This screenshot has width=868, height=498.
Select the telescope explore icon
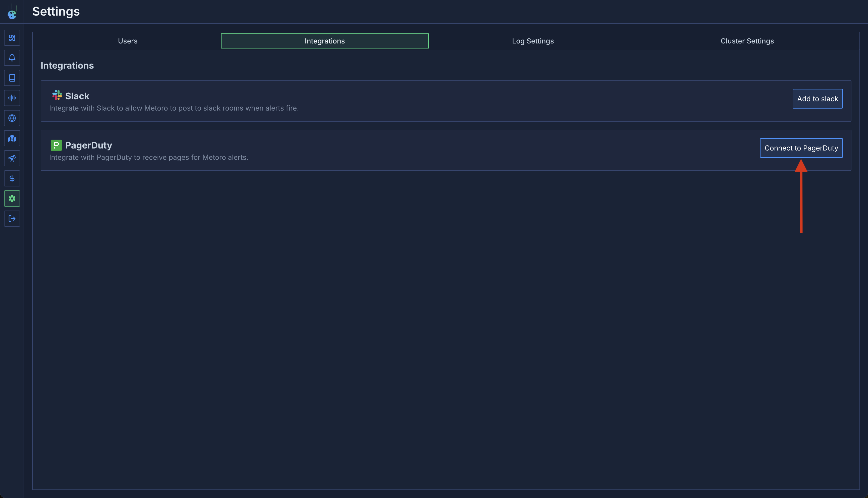point(12,158)
